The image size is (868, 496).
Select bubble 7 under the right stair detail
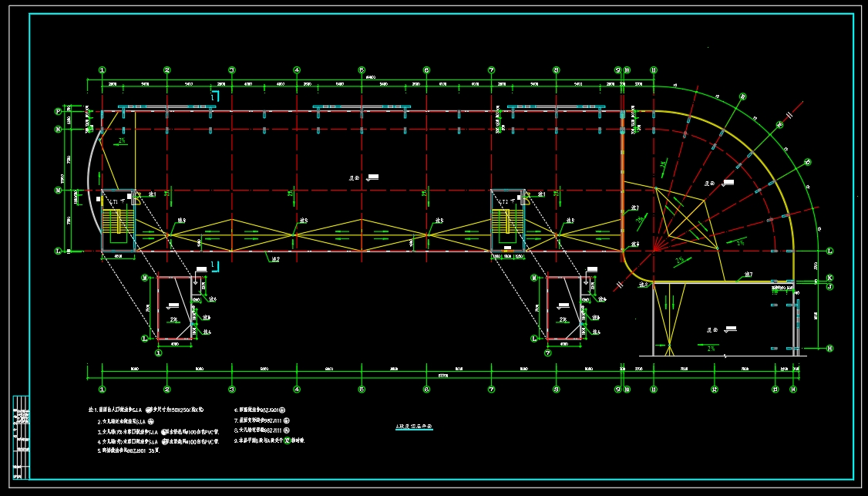click(x=547, y=353)
